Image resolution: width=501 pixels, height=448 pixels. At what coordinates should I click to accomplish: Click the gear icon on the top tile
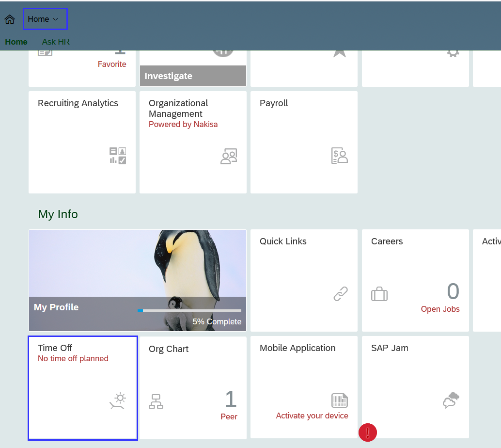453,53
